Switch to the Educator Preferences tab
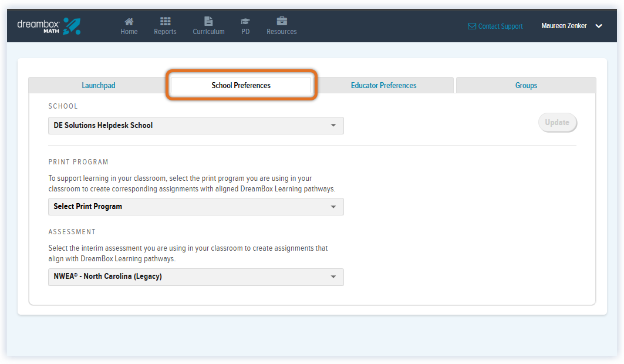Image resolution: width=624 pixels, height=364 pixels. pos(384,86)
